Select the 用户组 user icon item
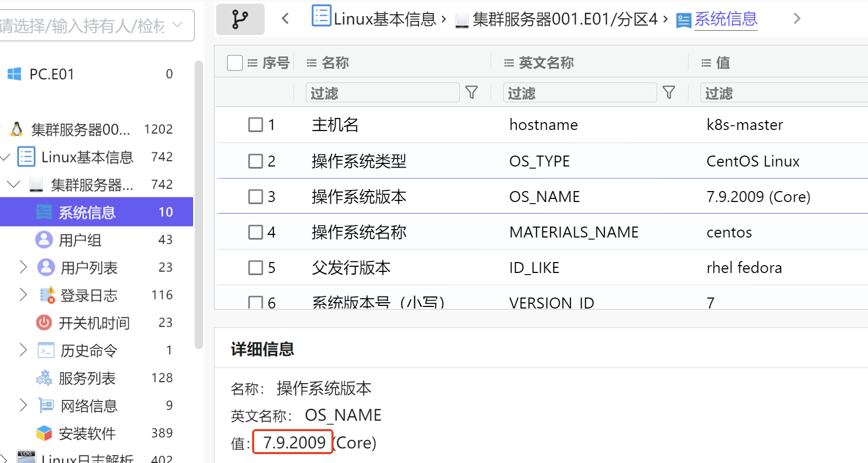 pyautogui.click(x=44, y=240)
